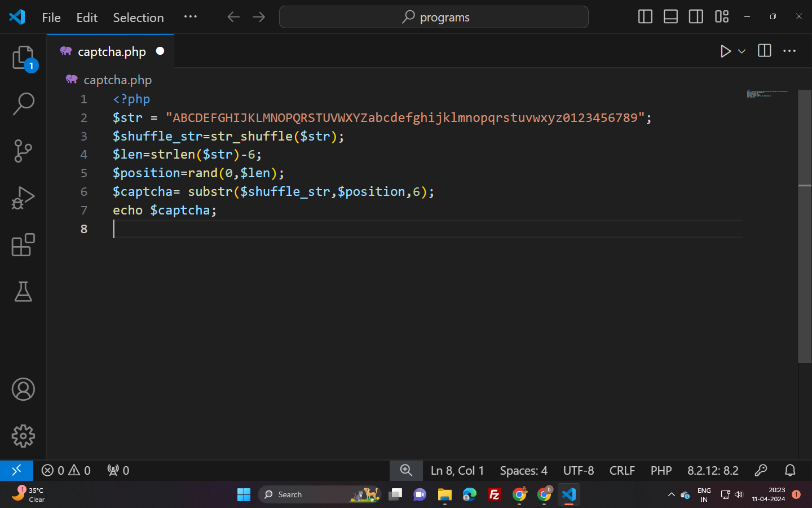Open Microsoft Edge from taskbar
The width and height of the screenshot is (812, 508).
(x=470, y=494)
